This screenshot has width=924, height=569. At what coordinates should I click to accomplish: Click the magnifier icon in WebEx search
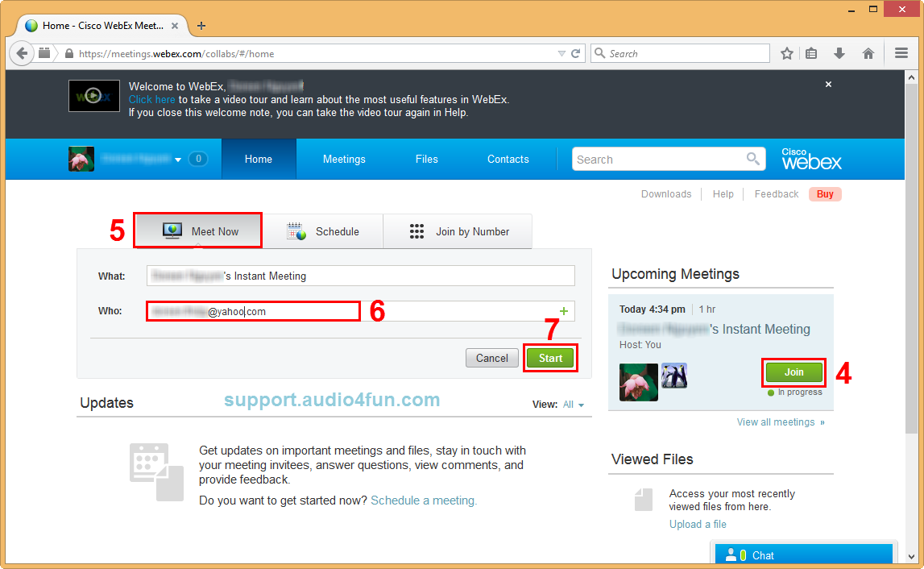[753, 159]
